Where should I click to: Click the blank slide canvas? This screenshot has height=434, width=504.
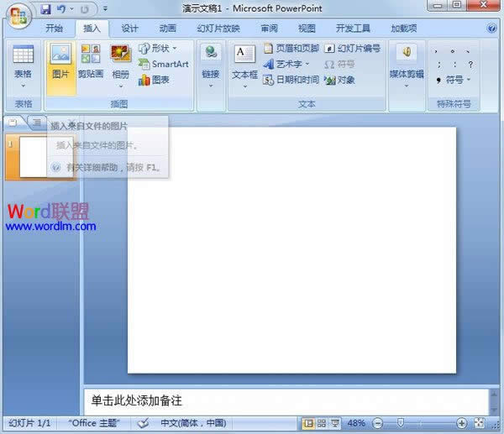(x=291, y=250)
